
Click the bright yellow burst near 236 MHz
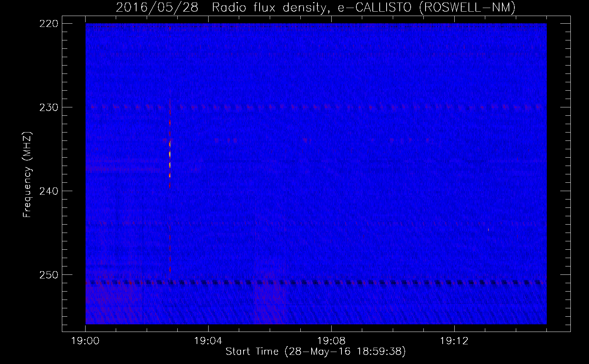tap(170, 155)
